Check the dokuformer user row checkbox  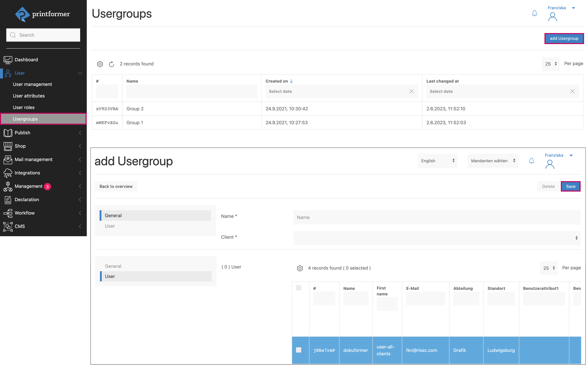(x=299, y=350)
